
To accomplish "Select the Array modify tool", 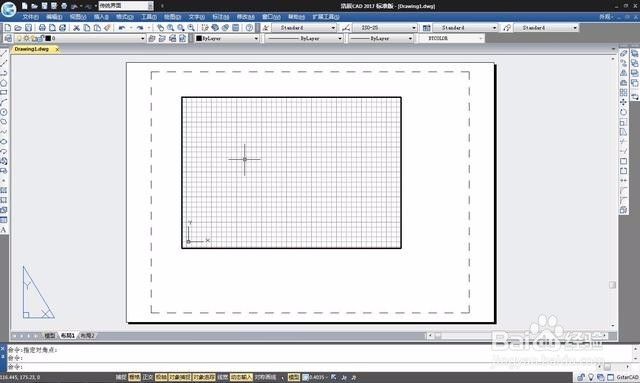I will [x=623, y=93].
